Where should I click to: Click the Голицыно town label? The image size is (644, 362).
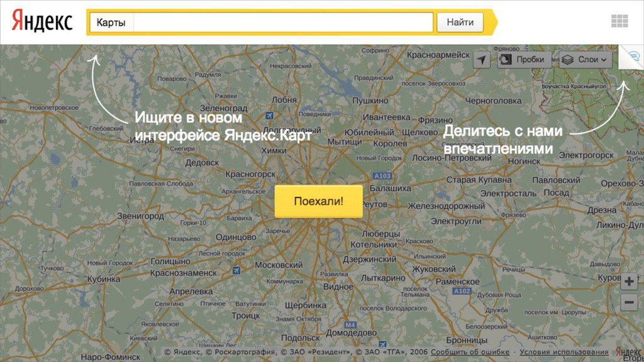170,261
